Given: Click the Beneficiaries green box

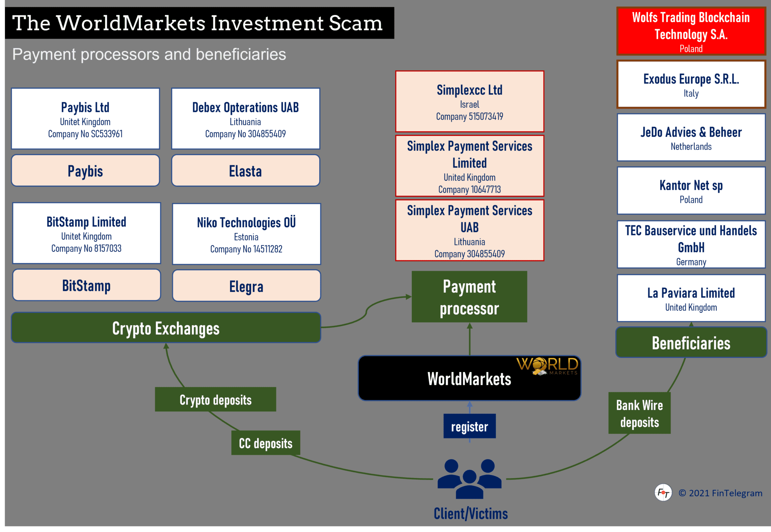Looking at the screenshot, I should tap(691, 343).
